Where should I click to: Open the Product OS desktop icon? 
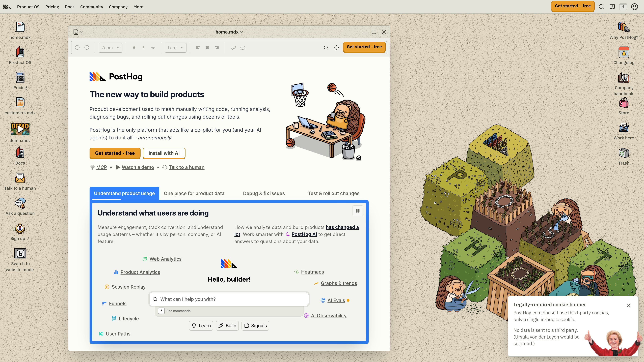pyautogui.click(x=20, y=52)
